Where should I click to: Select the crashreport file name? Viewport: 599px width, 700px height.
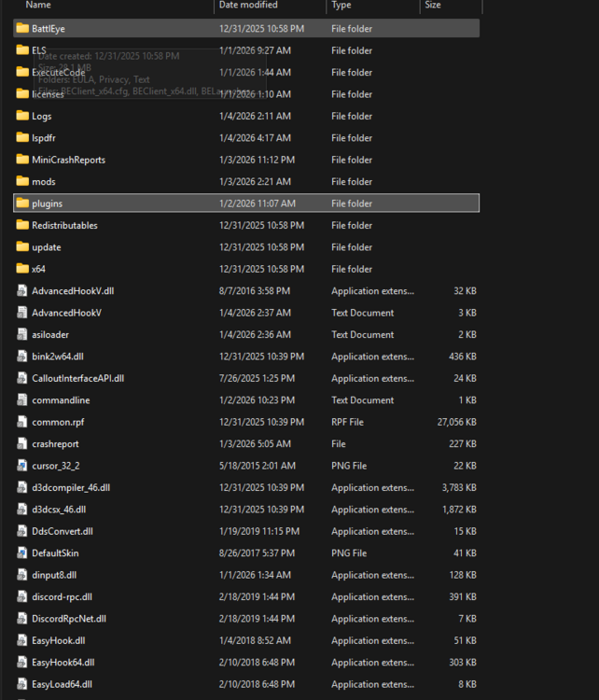coord(55,444)
